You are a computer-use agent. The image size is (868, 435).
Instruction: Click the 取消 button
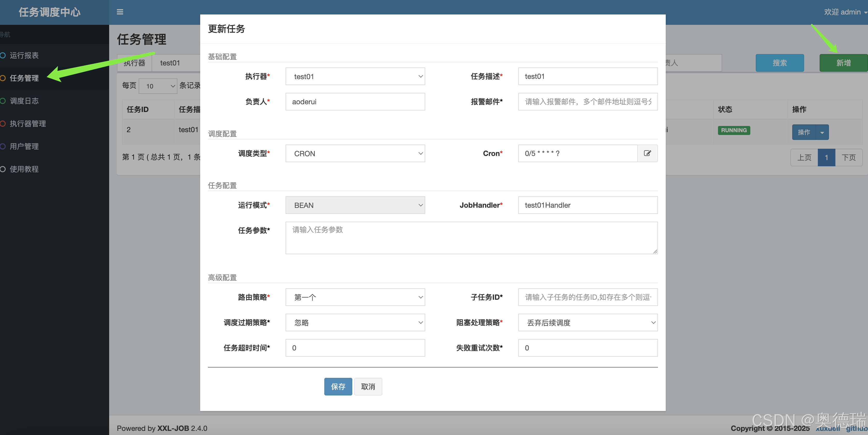[x=368, y=386]
